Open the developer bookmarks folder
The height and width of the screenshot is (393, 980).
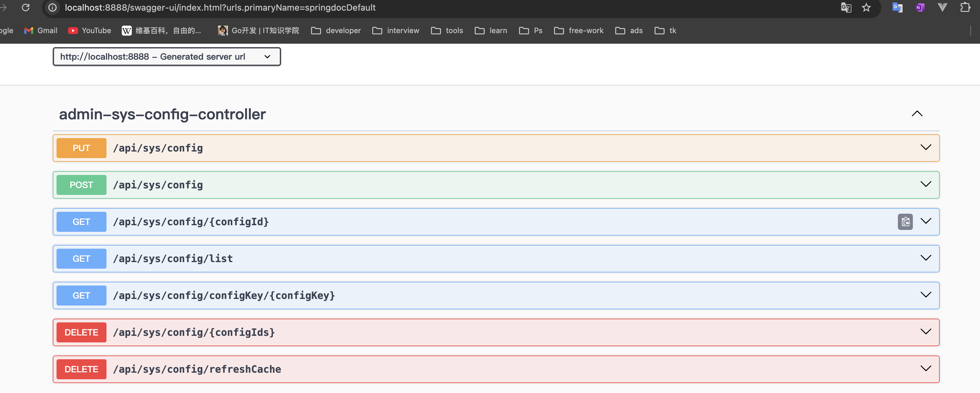[x=335, y=30]
